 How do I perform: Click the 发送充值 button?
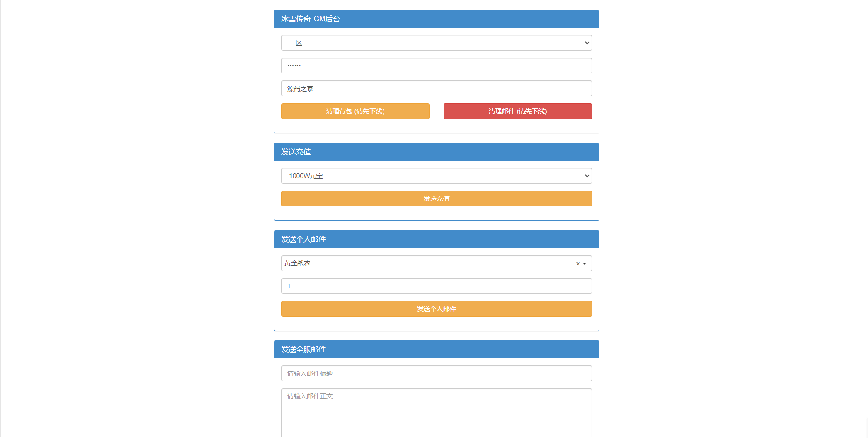click(437, 199)
